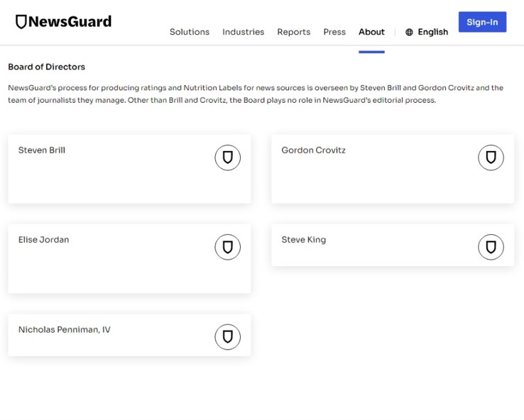Open the About menu

371,32
